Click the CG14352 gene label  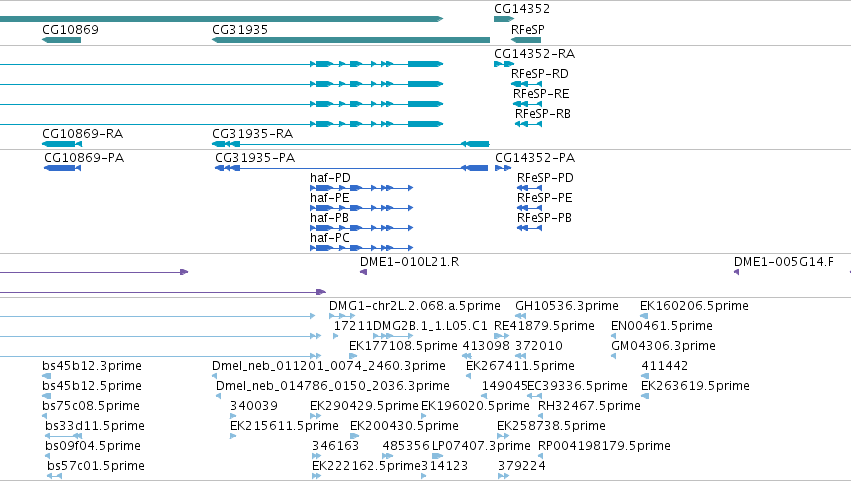click(x=522, y=9)
